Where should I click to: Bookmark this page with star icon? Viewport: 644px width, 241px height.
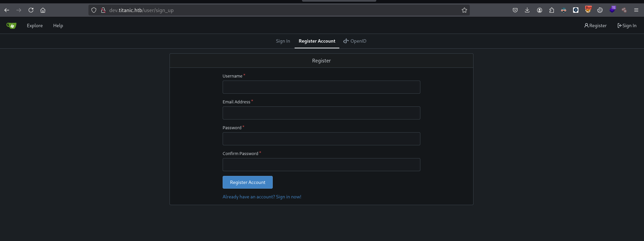pos(464,10)
